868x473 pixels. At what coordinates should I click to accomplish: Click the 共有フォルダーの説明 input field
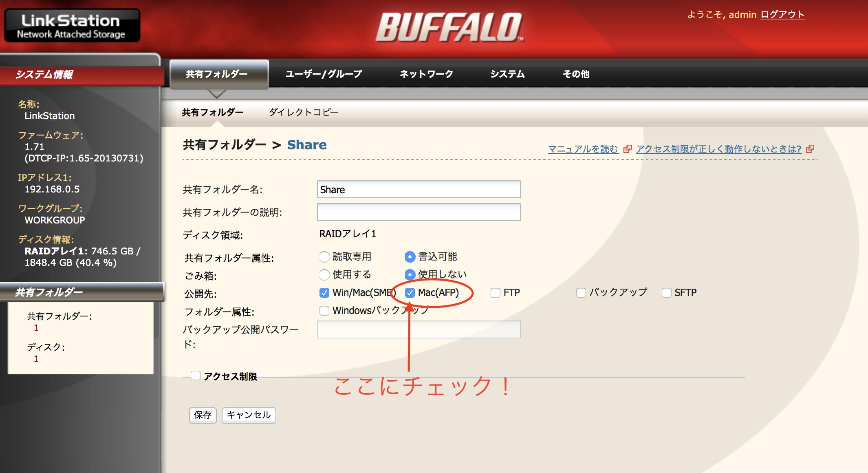tap(419, 212)
